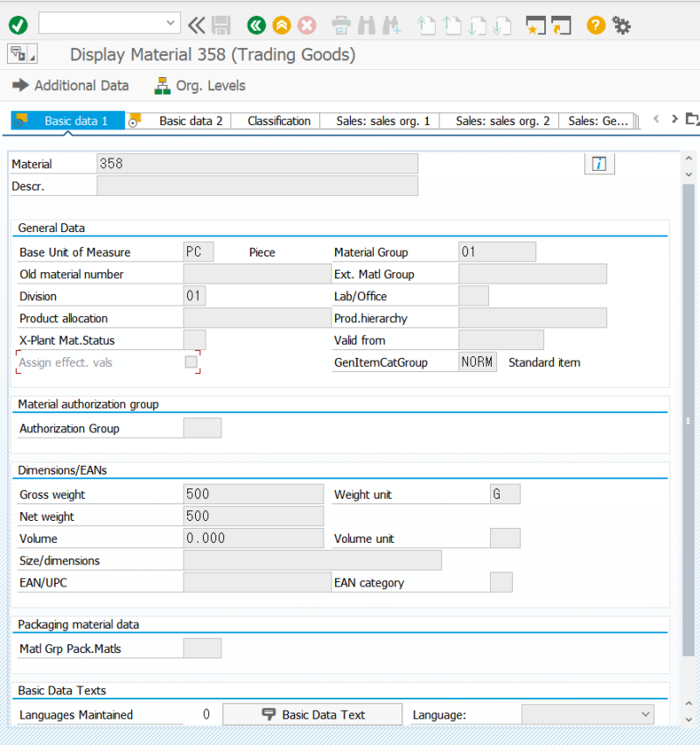Click the X-Plant Mat.Status field
Image resolution: width=700 pixels, height=745 pixels.
click(x=195, y=341)
